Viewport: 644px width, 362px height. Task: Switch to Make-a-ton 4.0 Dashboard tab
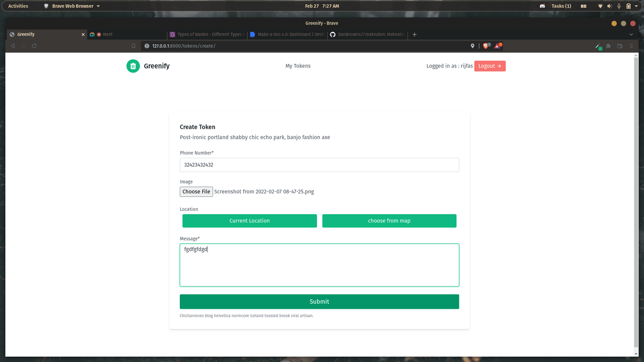tap(288, 34)
